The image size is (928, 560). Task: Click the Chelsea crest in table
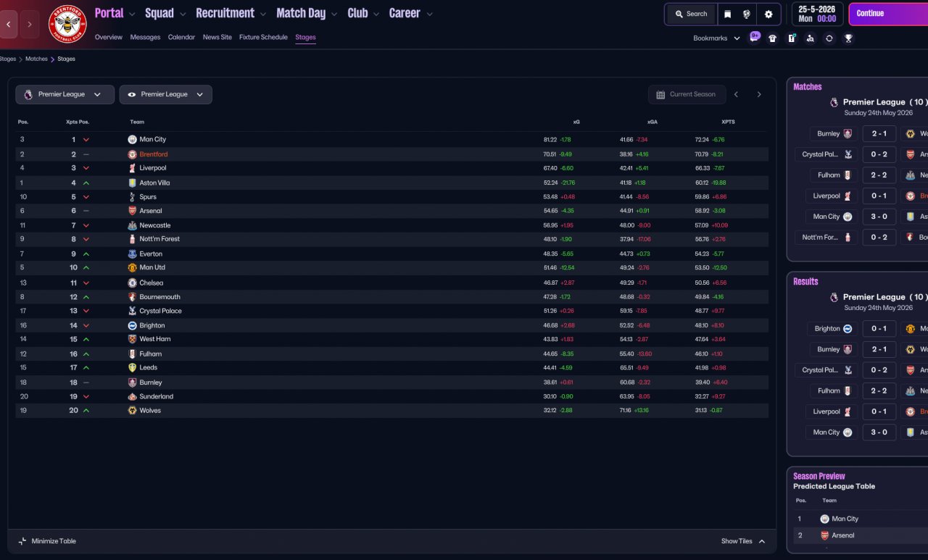click(133, 283)
